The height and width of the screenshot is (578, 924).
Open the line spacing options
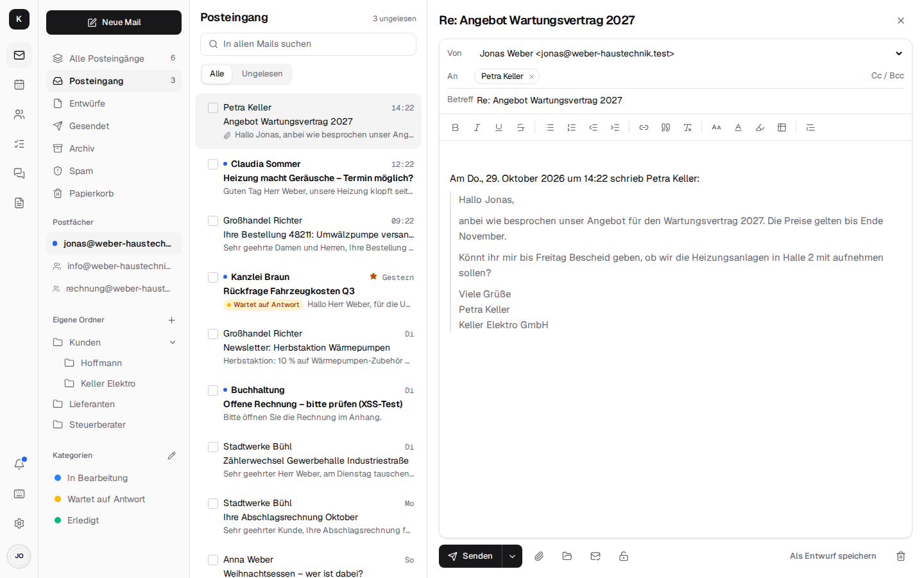810,127
